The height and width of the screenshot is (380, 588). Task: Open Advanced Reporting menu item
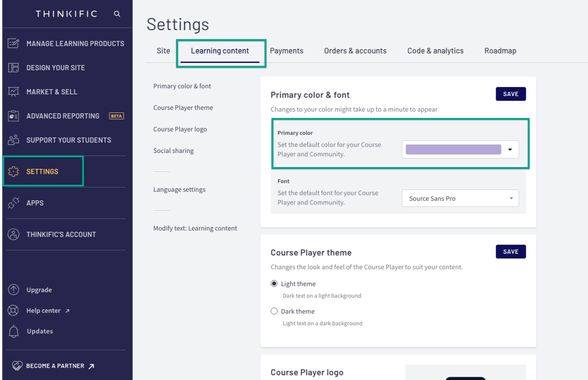pyautogui.click(x=63, y=116)
